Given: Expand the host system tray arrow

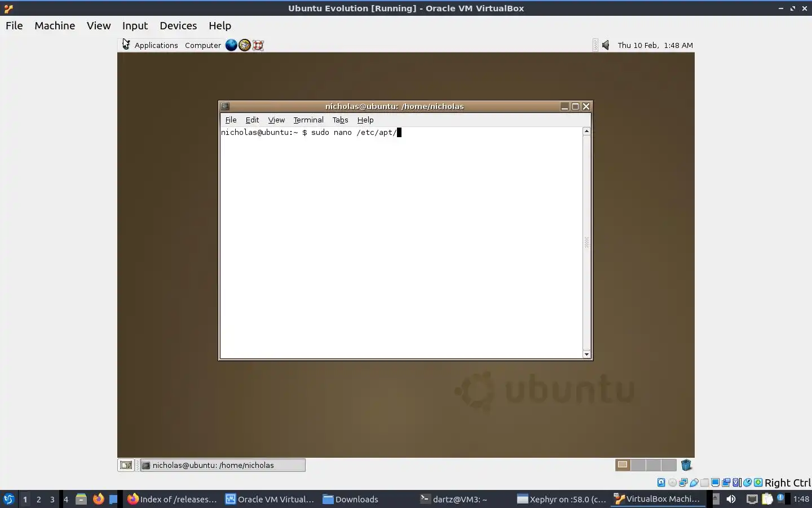Looking at the screenshot, I should [716, 499].
